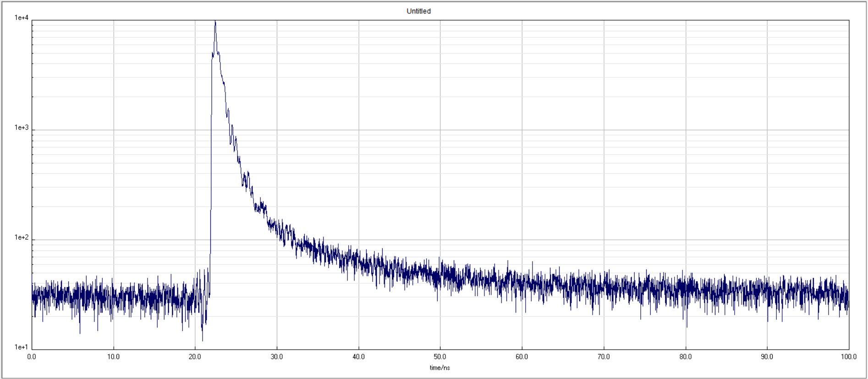Click the 50.0 x-axis tick label
This screenshot has height=379, width=868.
(x=440, y=357)
